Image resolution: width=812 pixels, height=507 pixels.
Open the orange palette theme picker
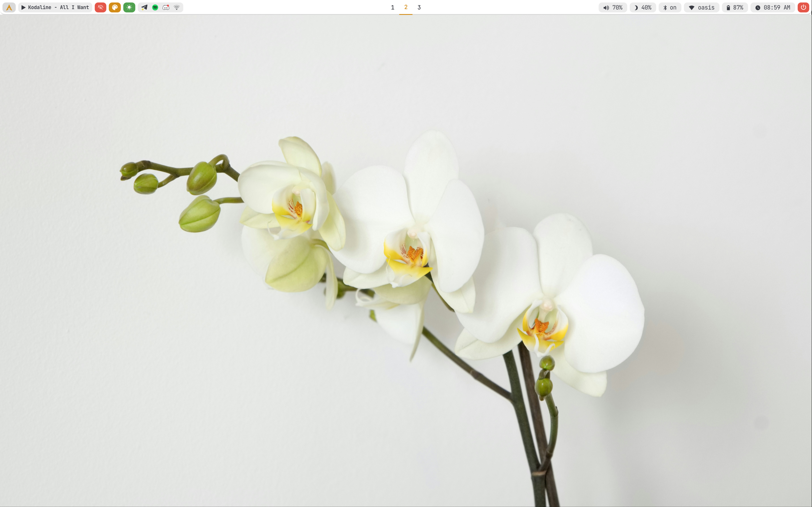[x=115, y=7]
